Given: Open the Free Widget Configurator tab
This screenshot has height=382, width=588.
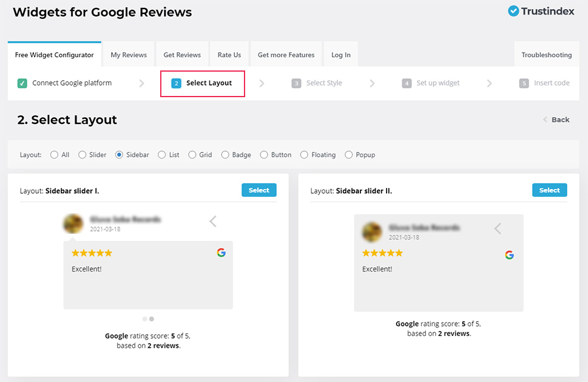Looking at the screenshot, I should click(x=55, y=55).
